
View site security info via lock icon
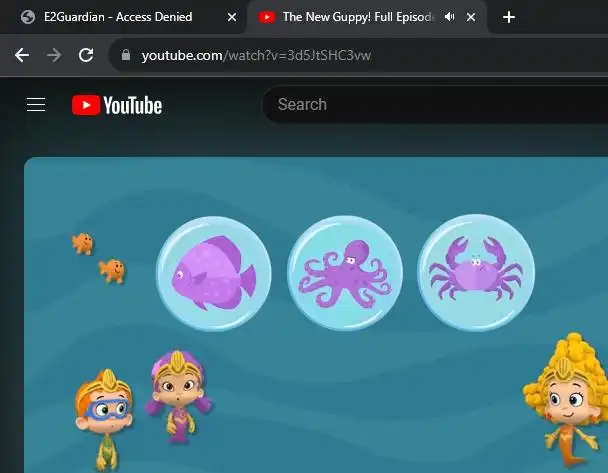click(126, 55)
